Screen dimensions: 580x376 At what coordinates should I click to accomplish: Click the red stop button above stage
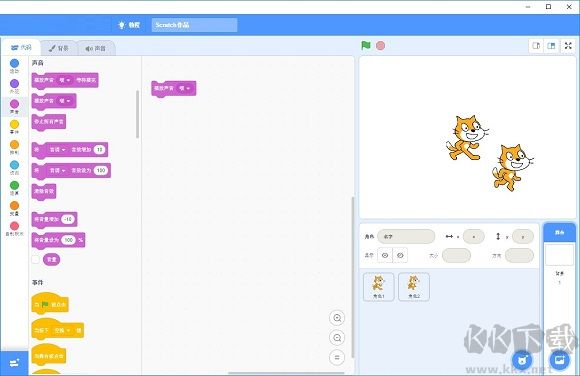pos(380,46)
